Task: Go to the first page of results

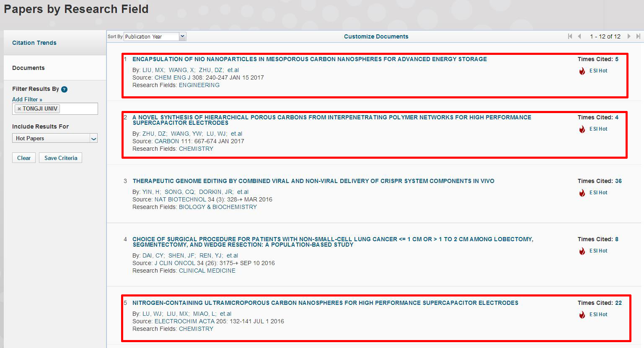Action: click(x=570, y=36)
